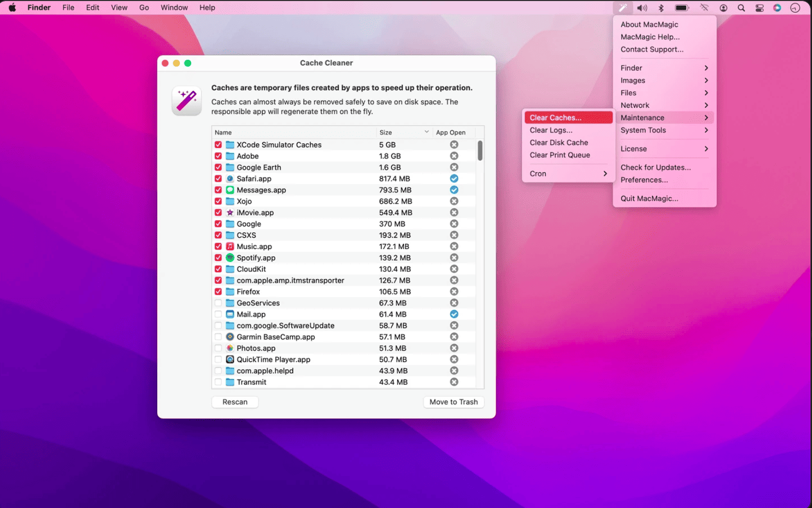This screenshot has width=812, height=508.
Task: Click the Safari.app compass icon
Action: pos(230,178)
